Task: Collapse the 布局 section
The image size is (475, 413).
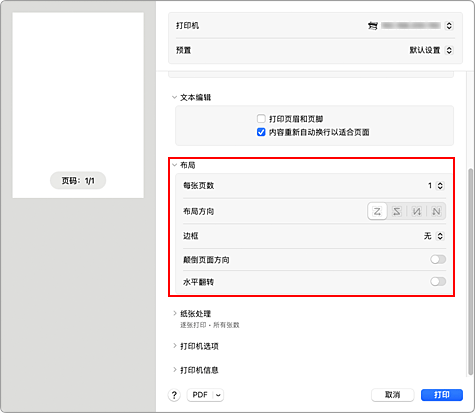Action: (x=174, y=165)
